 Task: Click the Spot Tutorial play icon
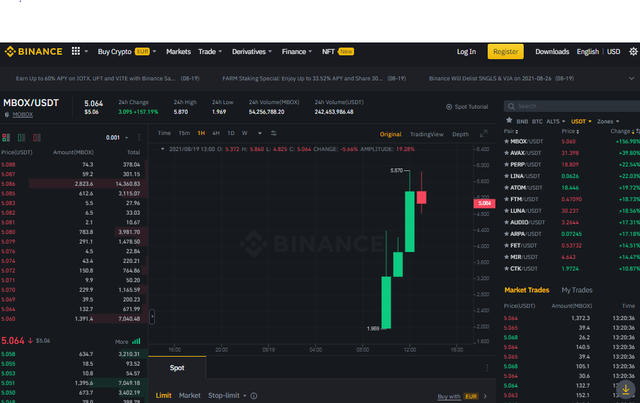click(x=449, y=107)
